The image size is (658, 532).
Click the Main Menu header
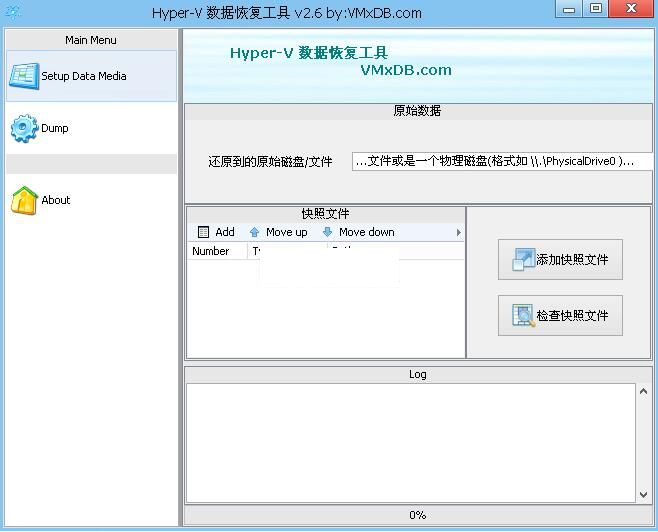point(91,40)
